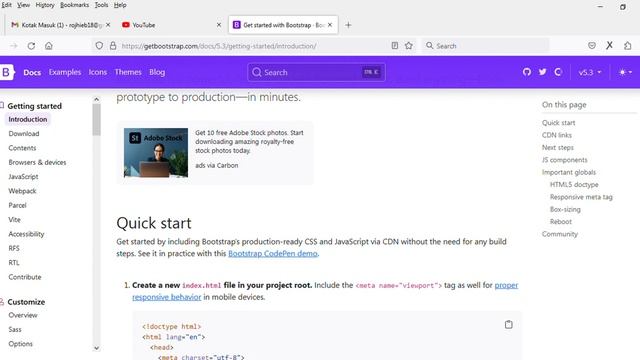Open the History menu
Screen dimensions: 640x360
pyautogui.click(x=45, y=5)
